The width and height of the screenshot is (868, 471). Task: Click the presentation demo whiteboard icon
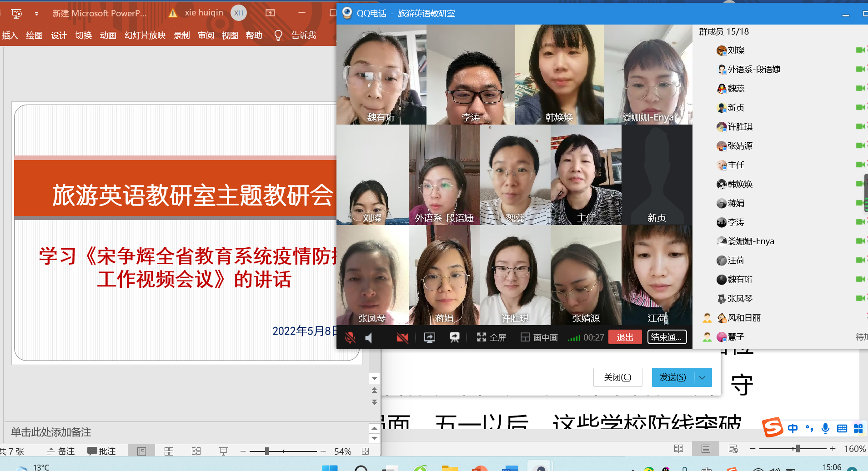[x=454, y=337]
